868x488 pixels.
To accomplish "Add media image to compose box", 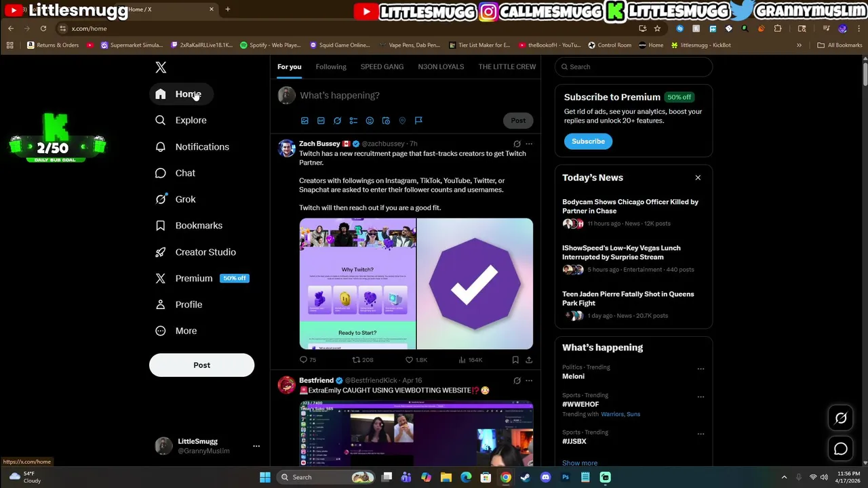I will pyautogui.click(x=304, y=121).
